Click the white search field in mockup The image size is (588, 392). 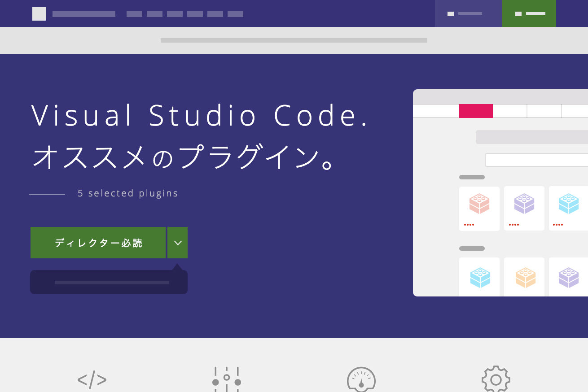pyautogui.click(x=536, y=160)
